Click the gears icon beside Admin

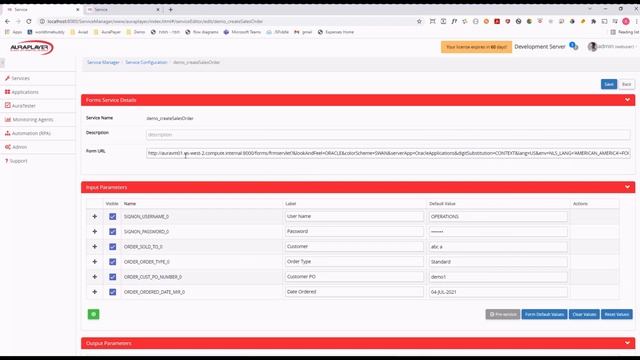click(7, 147)
